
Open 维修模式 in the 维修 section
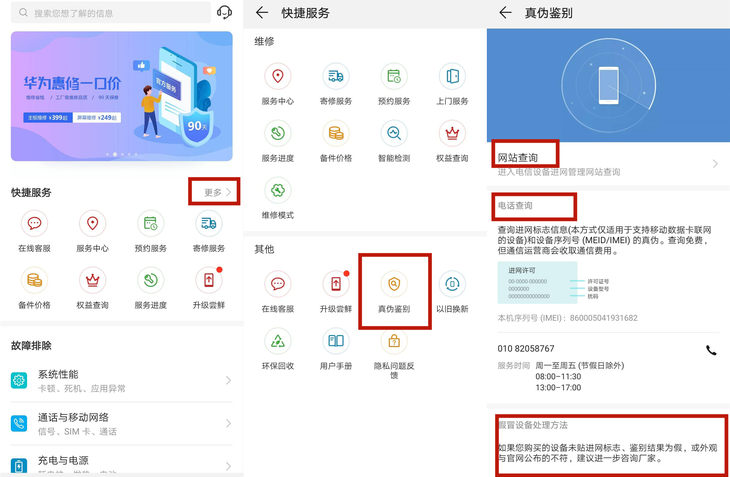(x=277, y=199)
